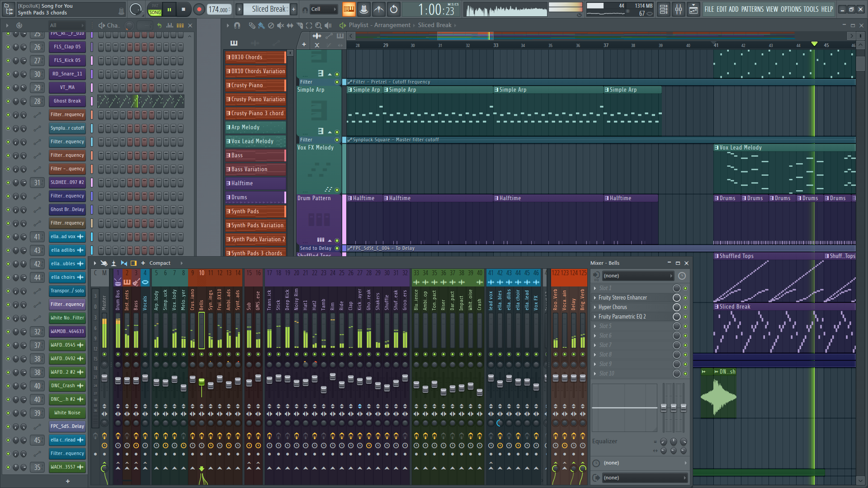Open the ADD menu
Viewport: 868px width, 488px height.
(733, 9)
